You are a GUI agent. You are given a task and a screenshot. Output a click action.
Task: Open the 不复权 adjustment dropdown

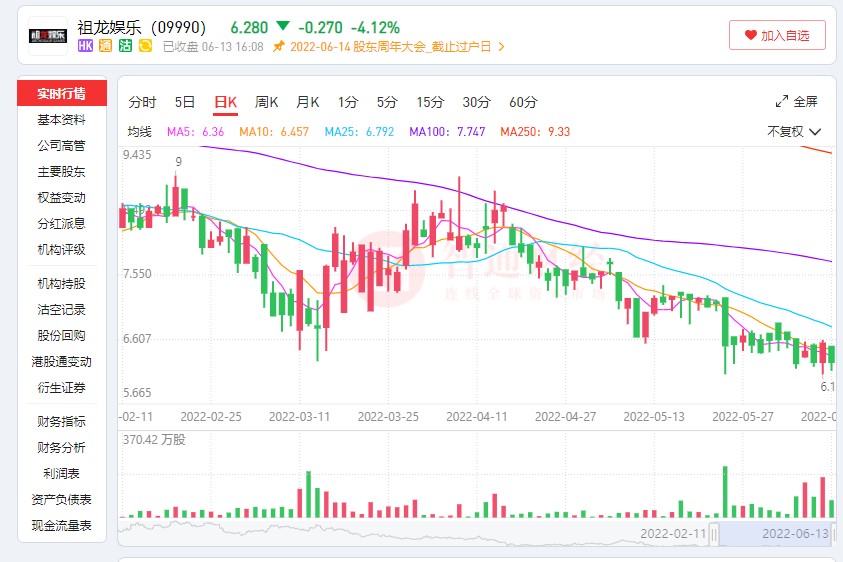point(794,132)
